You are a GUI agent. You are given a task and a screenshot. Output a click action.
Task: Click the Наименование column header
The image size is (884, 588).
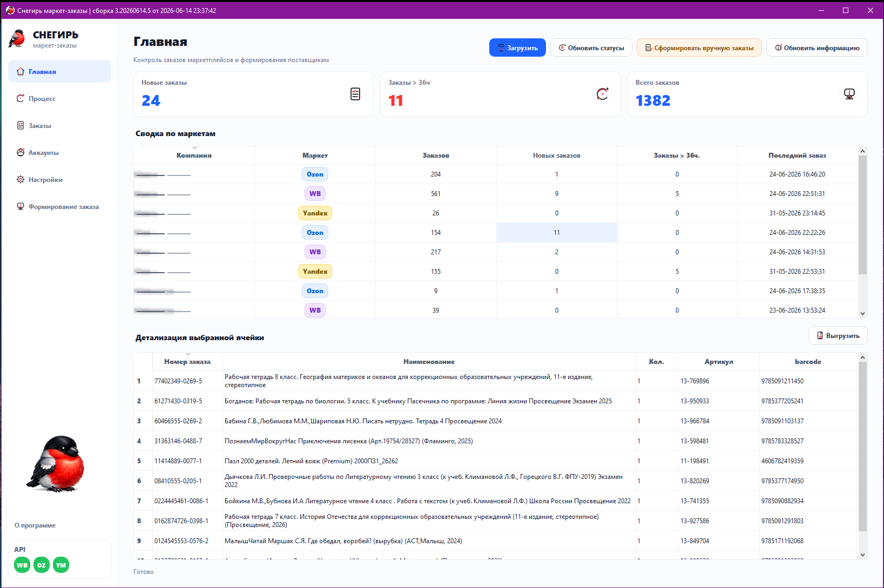tap(429, 362)
